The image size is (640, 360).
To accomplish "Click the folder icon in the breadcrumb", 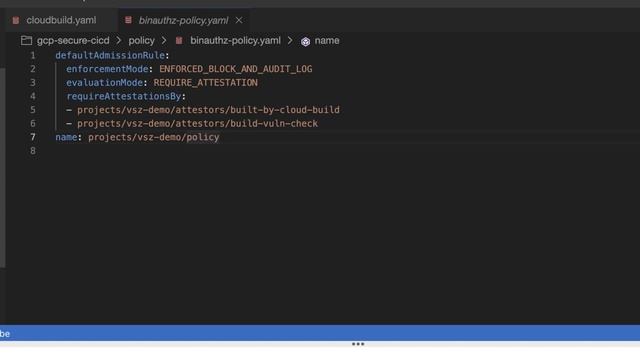I will point(27,40).
